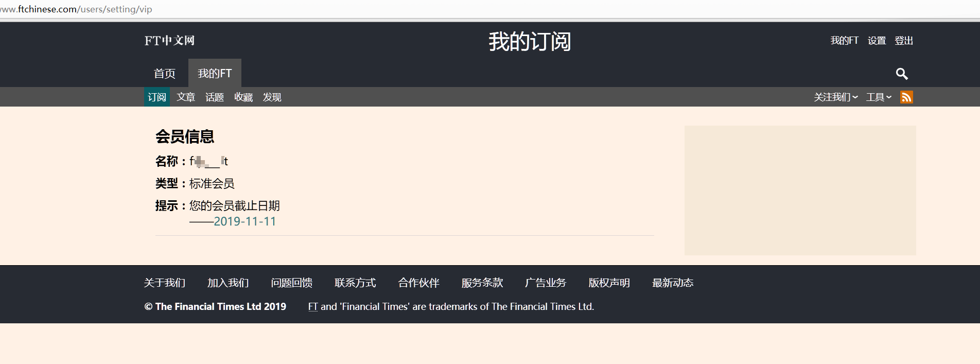
Task: Switch to the 话题 sub-tab
Action: [215, 97]
